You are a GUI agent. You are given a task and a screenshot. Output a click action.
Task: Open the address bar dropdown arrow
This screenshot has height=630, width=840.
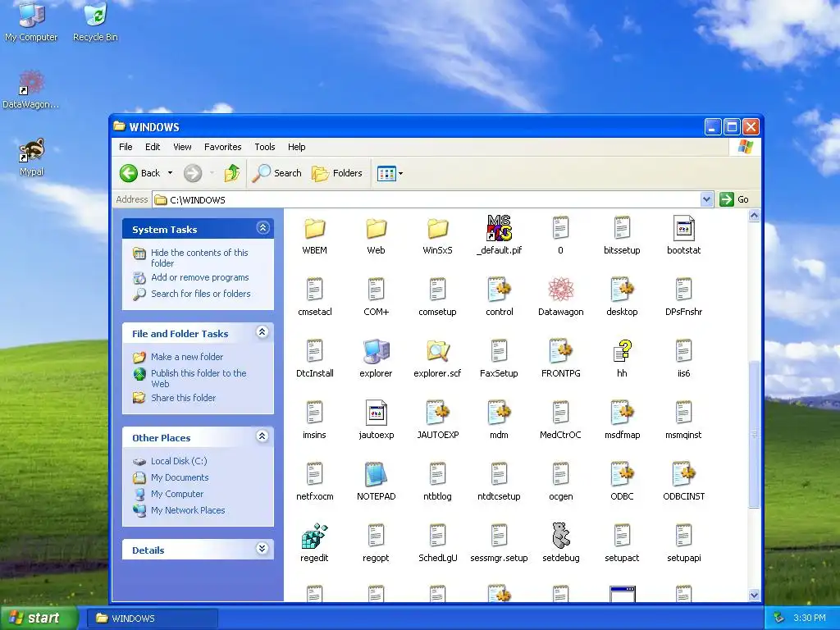click(706, 199)
